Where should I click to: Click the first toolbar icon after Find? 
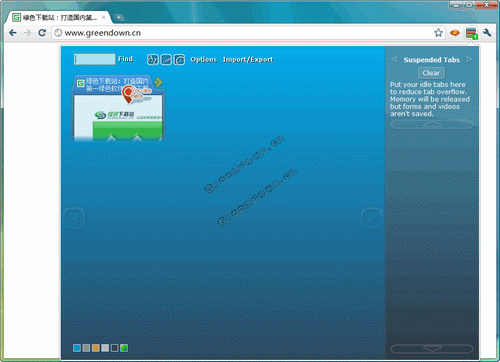click(153, 60)
